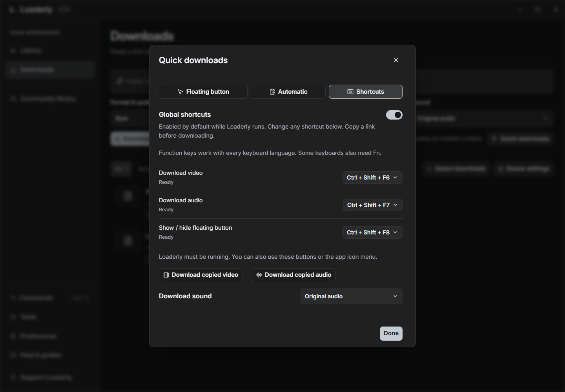
Task: Open Help & guides in the sidebar
Action: point(50,355)
